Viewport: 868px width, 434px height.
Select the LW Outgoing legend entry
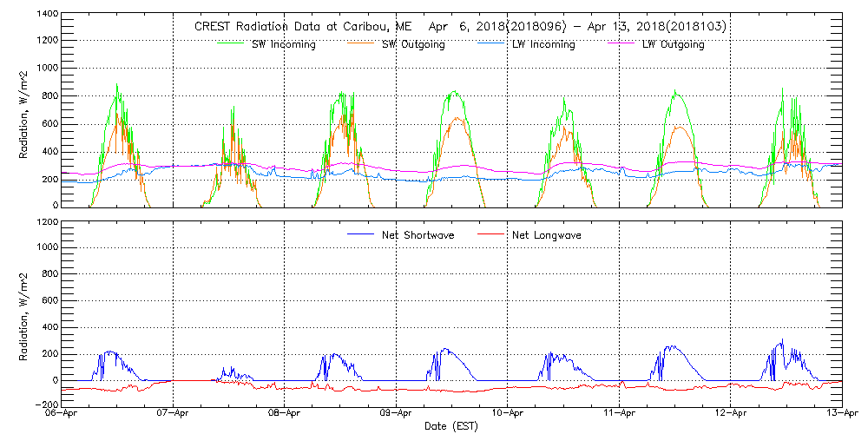[x=673, y=44]
